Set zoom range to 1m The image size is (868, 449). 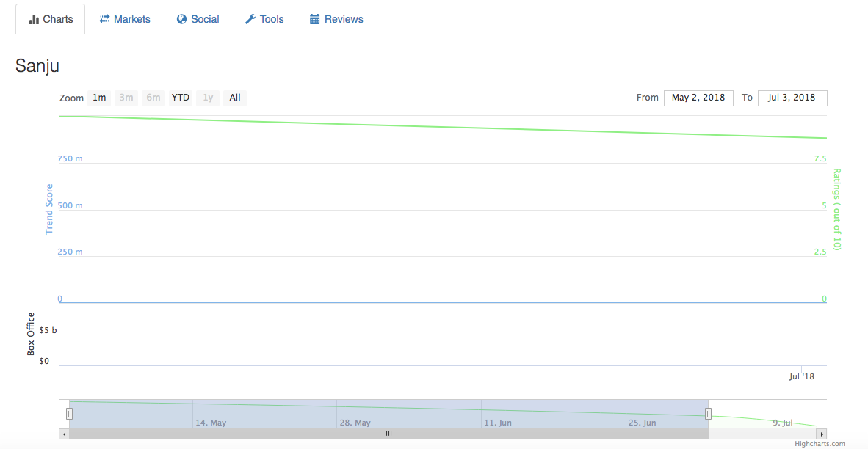(x=99, y=98)
